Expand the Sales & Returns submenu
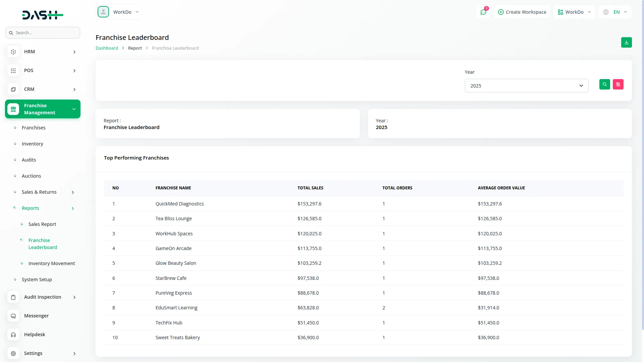The height and width of the screenshot is (362, 644). pos(73,192)
